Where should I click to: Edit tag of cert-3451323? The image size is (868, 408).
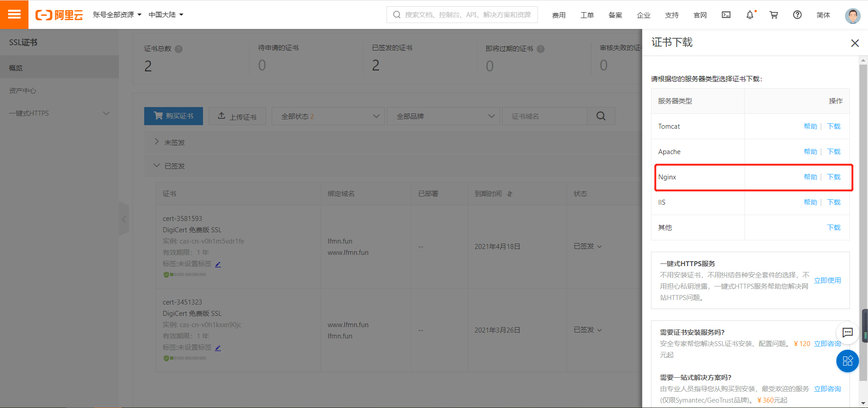(218, 348)
